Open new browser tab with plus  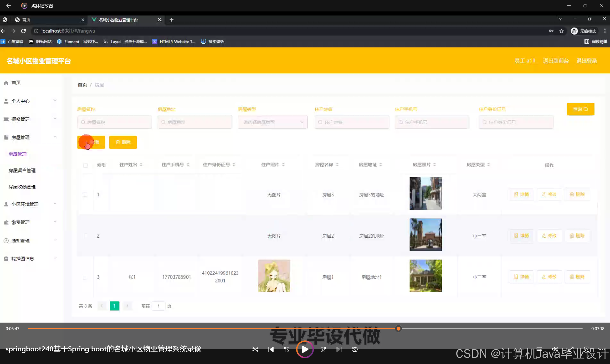pyautogui.click(x=171, y=20)
